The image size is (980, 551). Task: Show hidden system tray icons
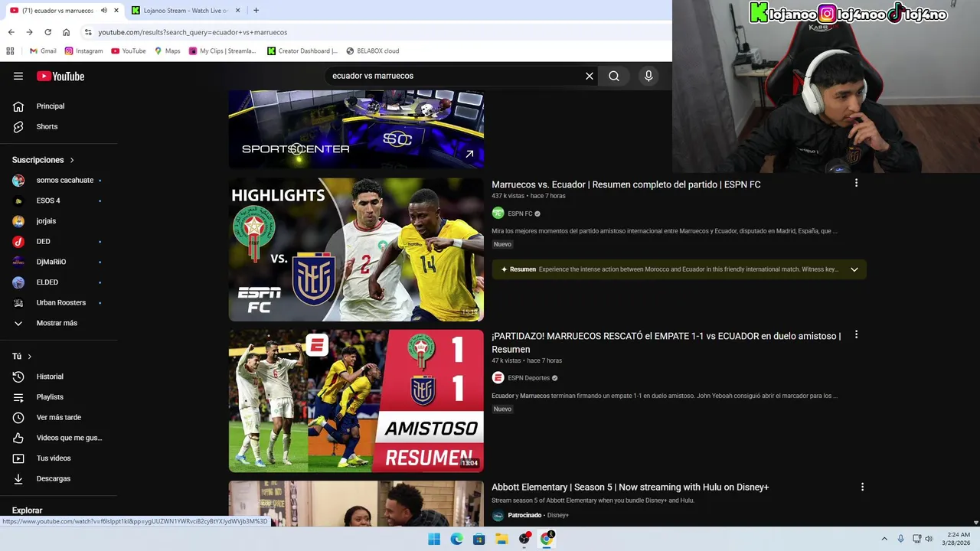coord(884,539)
